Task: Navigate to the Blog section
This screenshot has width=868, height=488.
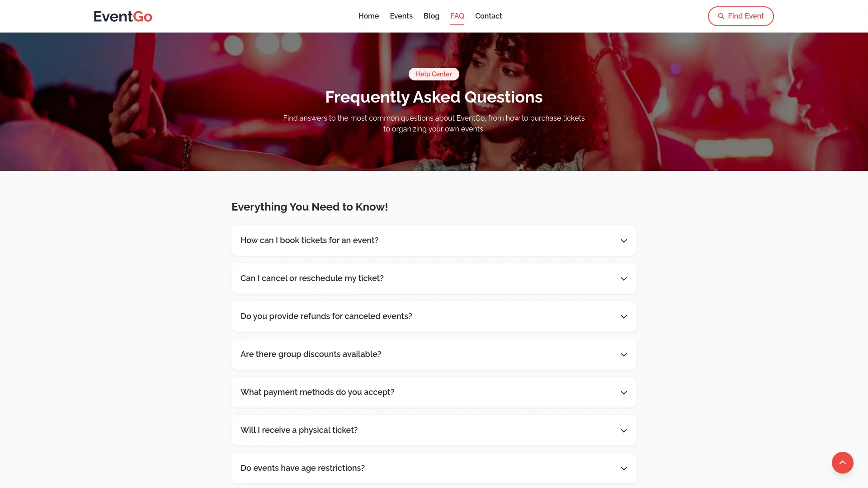Action: (431, 16)
